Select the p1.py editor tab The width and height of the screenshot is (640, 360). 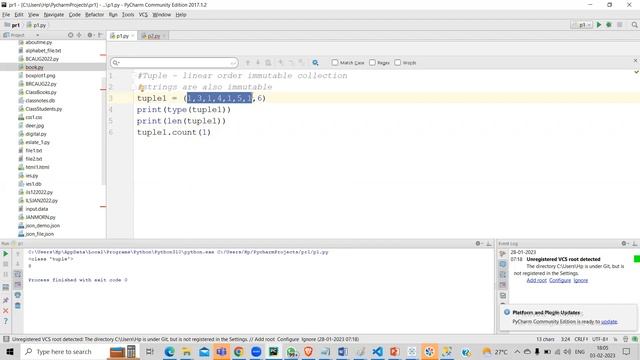point(122,36)
